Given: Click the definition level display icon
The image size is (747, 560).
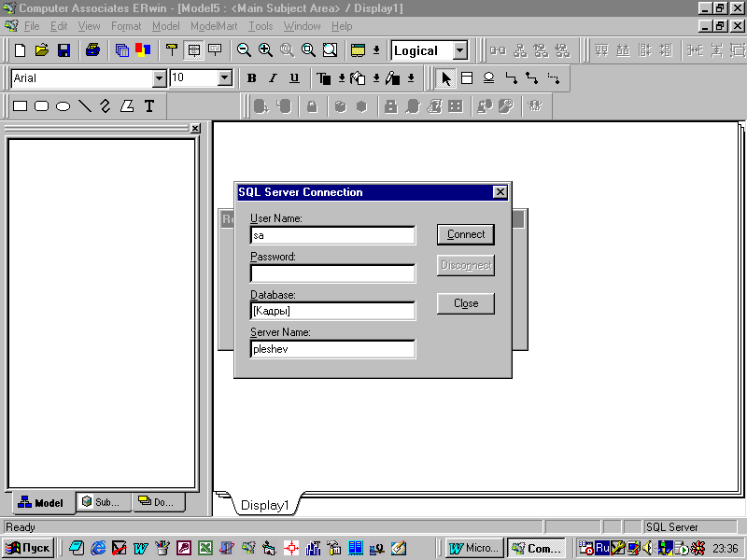Looking at the screenshot, I should point(215,50).
